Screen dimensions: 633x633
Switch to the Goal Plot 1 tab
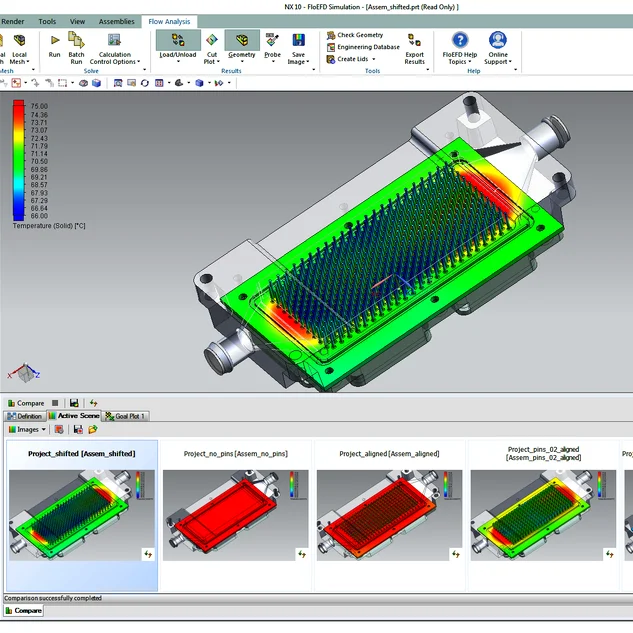[126, 416]
